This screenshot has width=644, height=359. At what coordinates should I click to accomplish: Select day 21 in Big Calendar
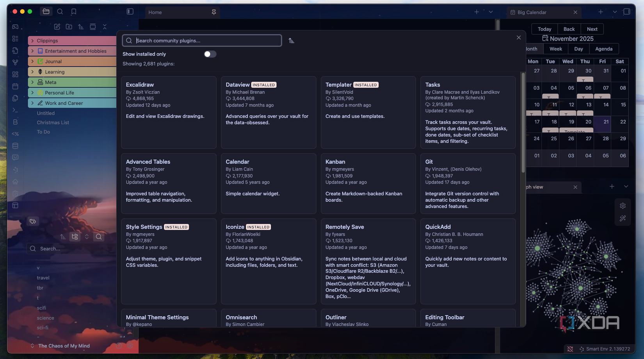[x=602, y=125]
